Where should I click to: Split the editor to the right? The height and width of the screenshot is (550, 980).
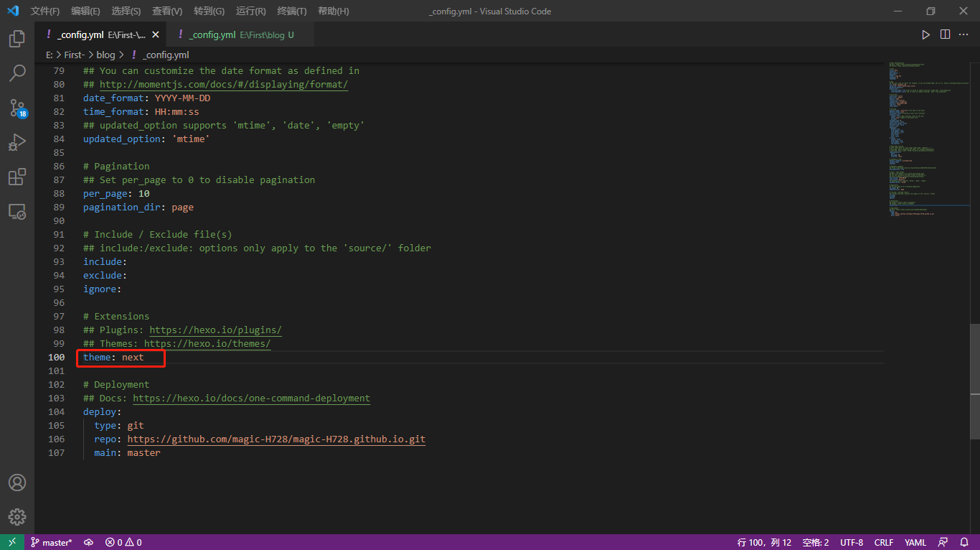pos(945,34)
